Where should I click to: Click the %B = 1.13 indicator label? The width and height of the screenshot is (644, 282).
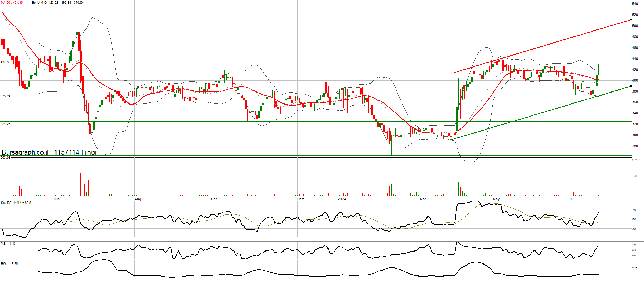point(9,244)
